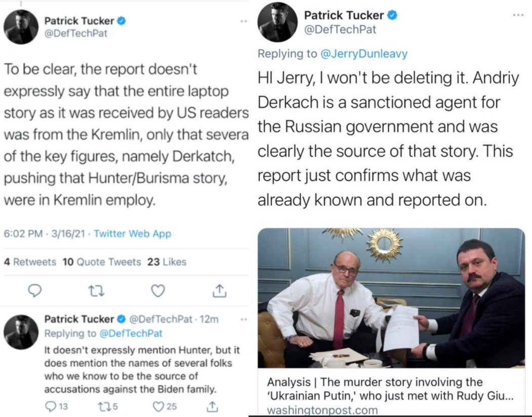Open the Giuliani and Derkach photo preview
Image resolution: width=532 pixels, height=417 pixels.
click(391, 298)
